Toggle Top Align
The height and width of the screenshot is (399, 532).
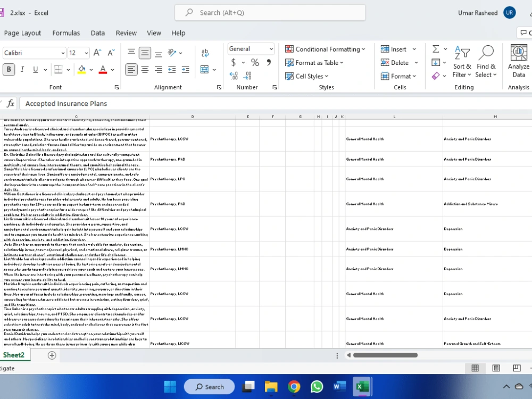(x=131, y=52)
